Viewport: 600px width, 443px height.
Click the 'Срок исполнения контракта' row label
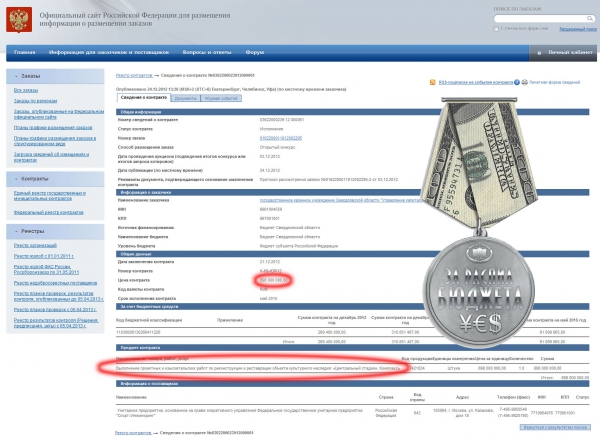(x=147, y=298)
